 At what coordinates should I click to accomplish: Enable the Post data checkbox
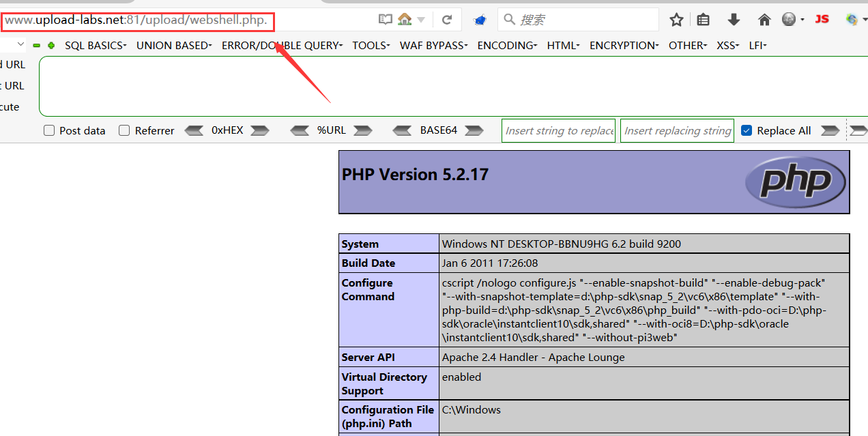[49, 130]
